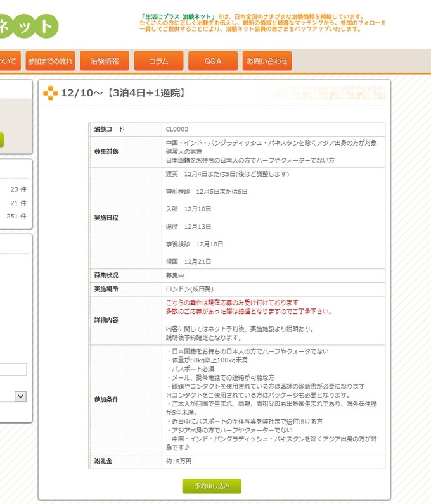Click the 251 件 count in sidebar
431x504 pixels.
(x=16, y=216)
